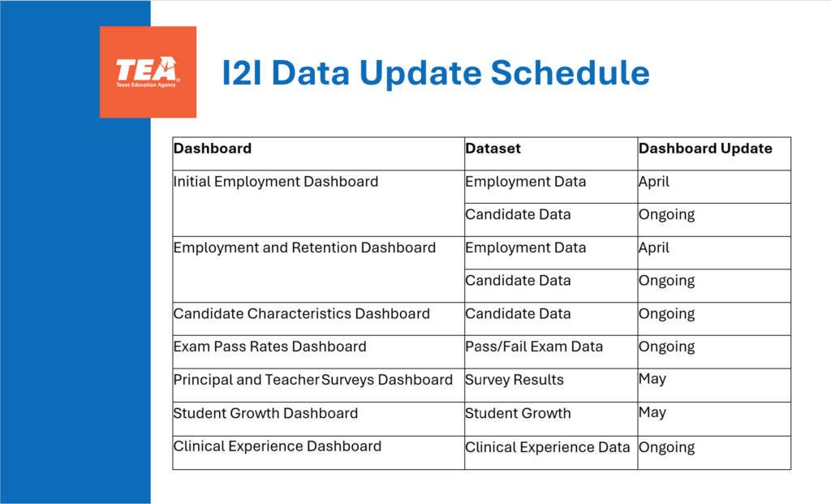Click Ongoing in the Pass/Fail Exam Data row
The height and width of the screenshot is (504, 831).
(x=667, y=347)
